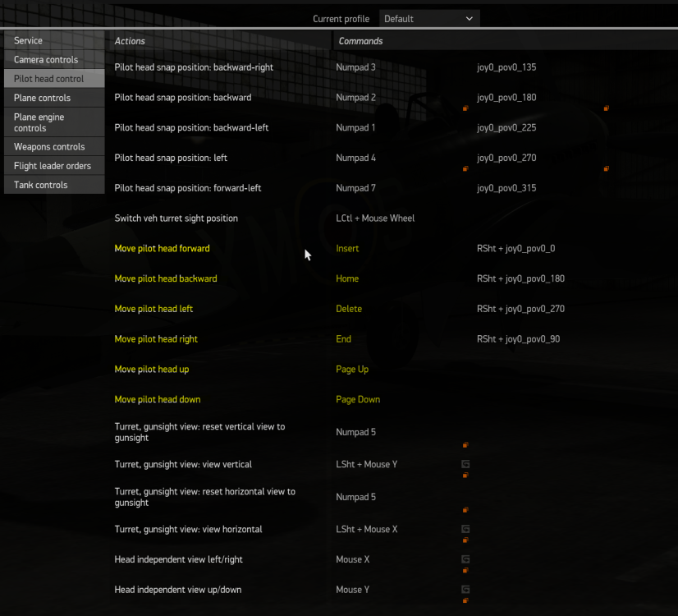Click the far-right orange icon in joy0_pov0_180 row
The width and height of the screenshot is (678, 616).
tap(606, 108)
